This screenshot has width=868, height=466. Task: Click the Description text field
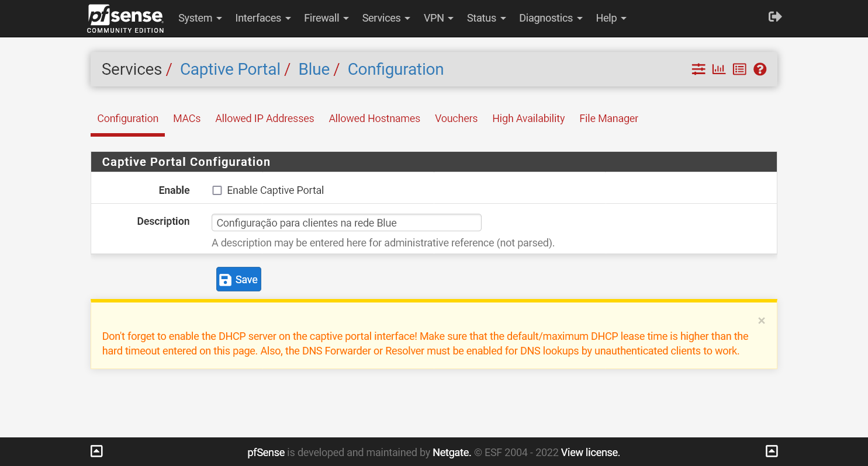coord(346,222)
